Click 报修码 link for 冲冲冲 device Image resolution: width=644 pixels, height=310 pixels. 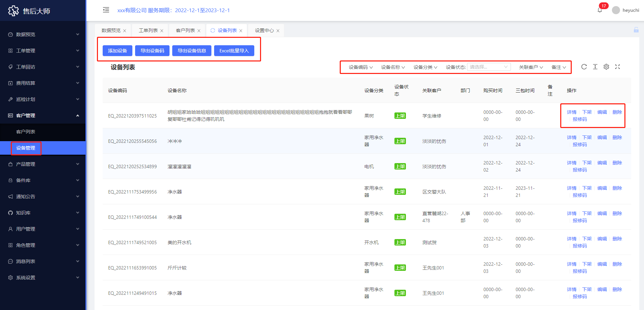[x=579, y=145]
